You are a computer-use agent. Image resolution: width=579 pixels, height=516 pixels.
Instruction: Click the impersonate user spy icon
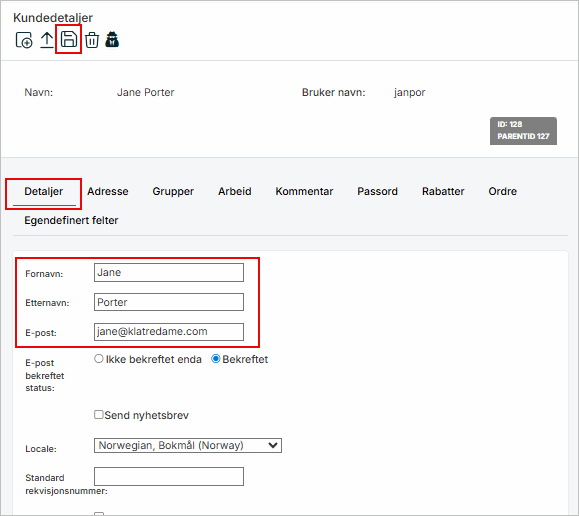(112, 40)
